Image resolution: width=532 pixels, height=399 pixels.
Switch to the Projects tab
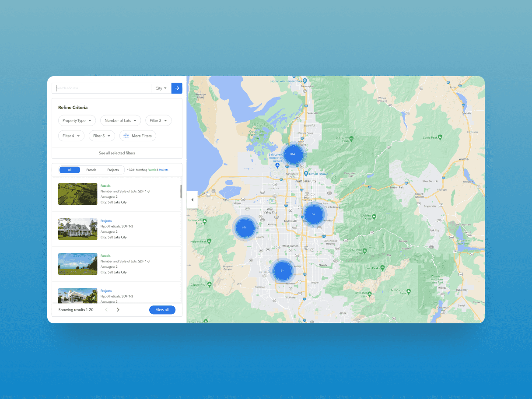click(113, 170)
